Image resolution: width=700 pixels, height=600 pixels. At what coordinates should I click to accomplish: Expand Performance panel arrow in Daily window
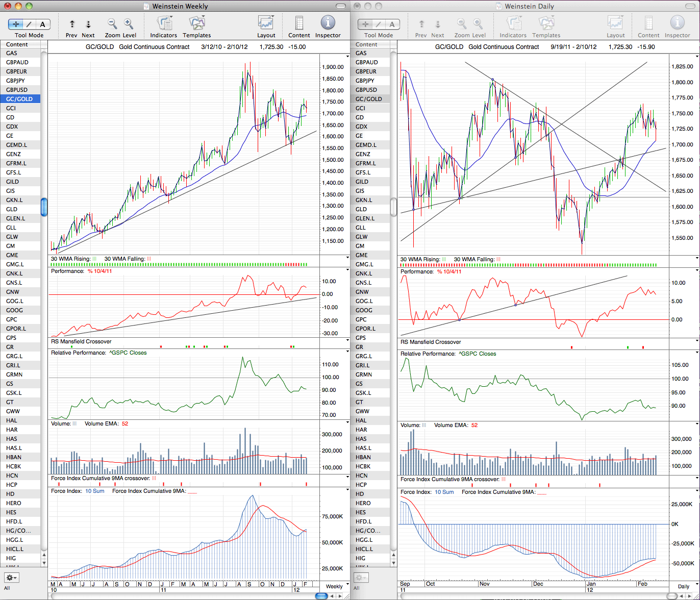[x=697, y=271]
